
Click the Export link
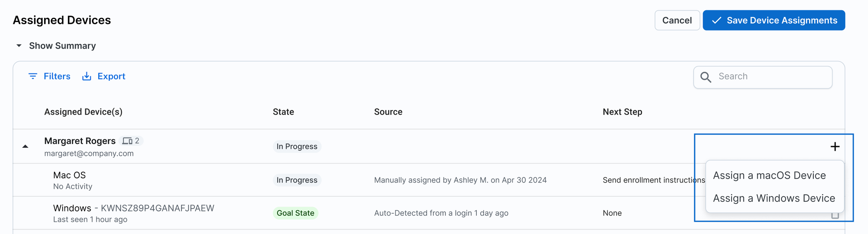(111, 76)
